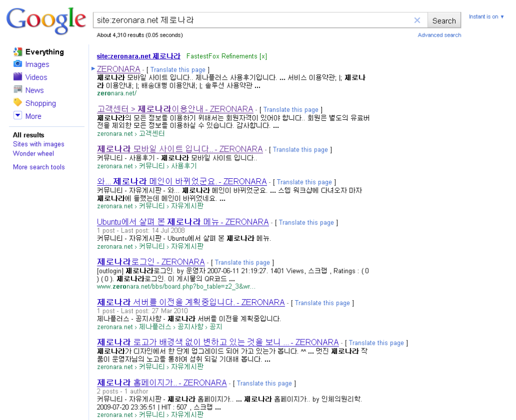Open Images search via camera icon
This screenshot has width=516, height=420.
pos(18,64)
